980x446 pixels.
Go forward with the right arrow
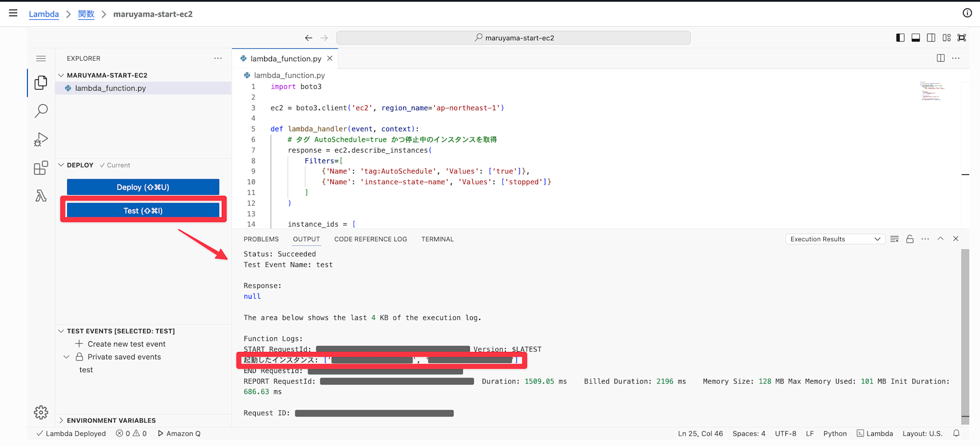[324, 38]
